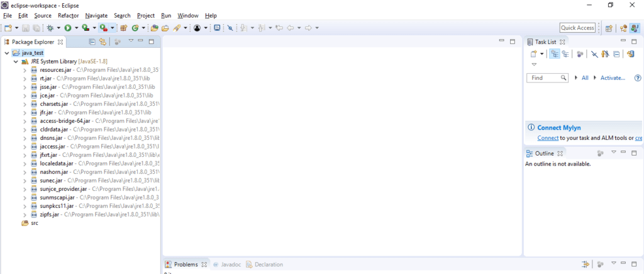Image resolution: width=644 pixels, height=274 pixels.
Task: Open the New Java Package icon
Action: pos(124,28)
